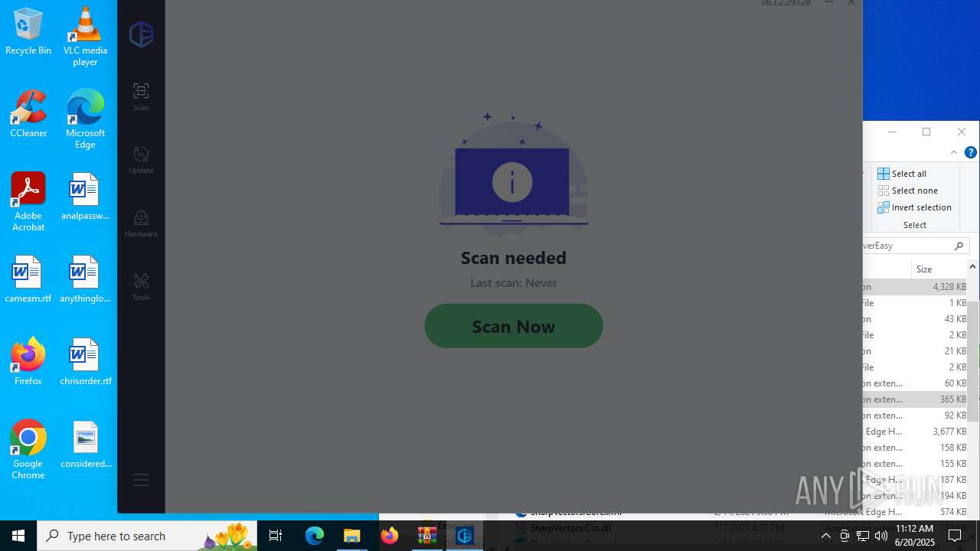This screenshot has width=980, height=551.
Task: Select Adobe Acrobat desktop shortcut
Action: coord(28,202)
